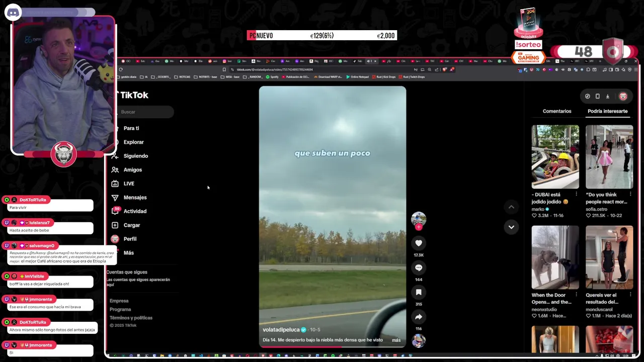Open the "gestión diaria" bookmark folder
This screenshot has width=644, height=362.
click(x=127, y=77)
